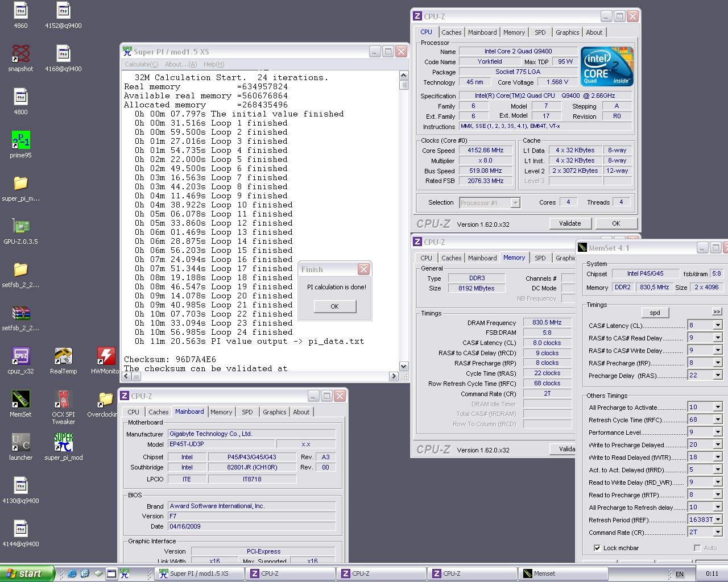
Task: Open the 4800 desktop file icon
Action: (x=20, y=98)
